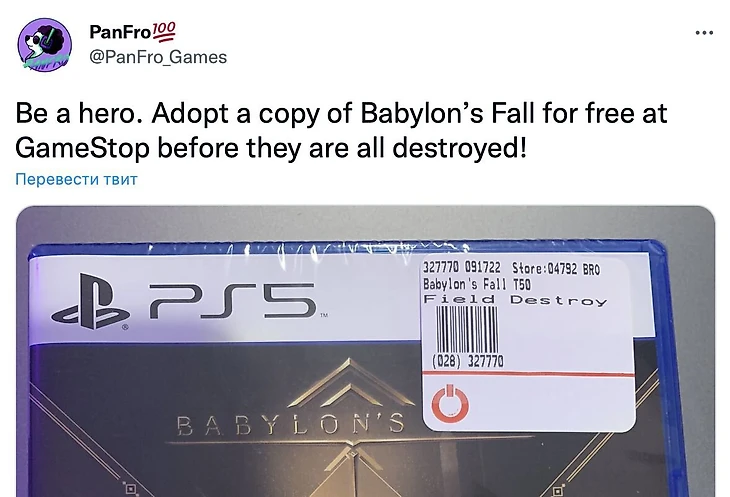Click the (028) 327770 number under the barcode
Viewport: 730px width, 497px height.
coord(467,361)
